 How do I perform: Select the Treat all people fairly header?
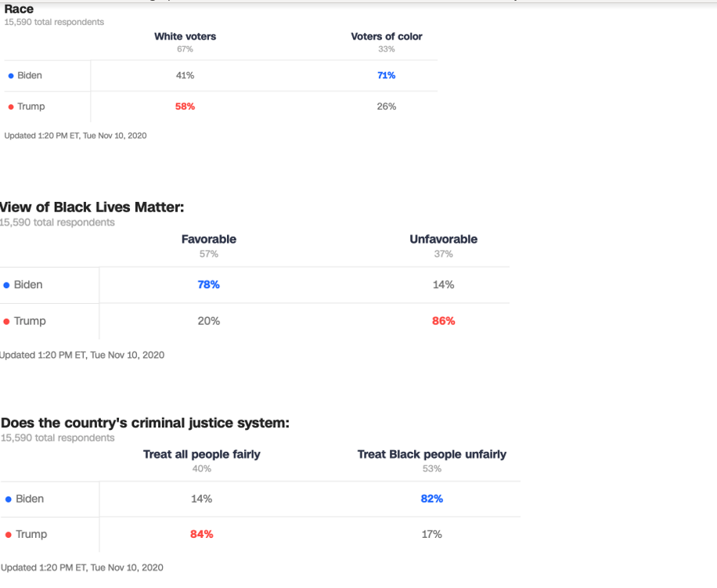[202, 455]
